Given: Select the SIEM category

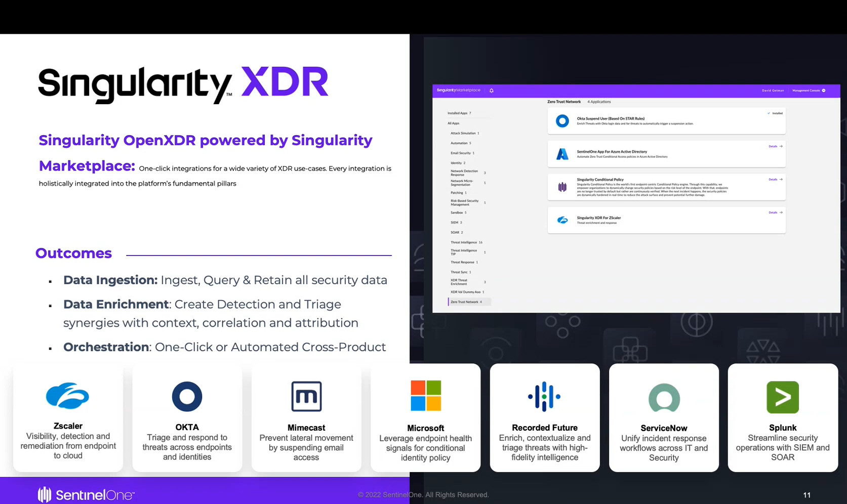Looking at the screenshot, I should pos(456,223).
